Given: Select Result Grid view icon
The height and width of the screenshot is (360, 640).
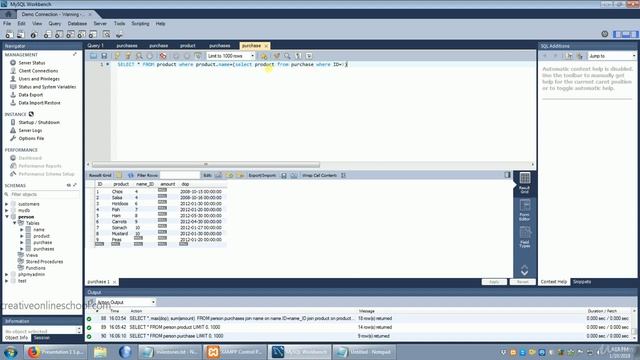Looking at the screenshot, I should pyautogui.click(x=524, y=183).
